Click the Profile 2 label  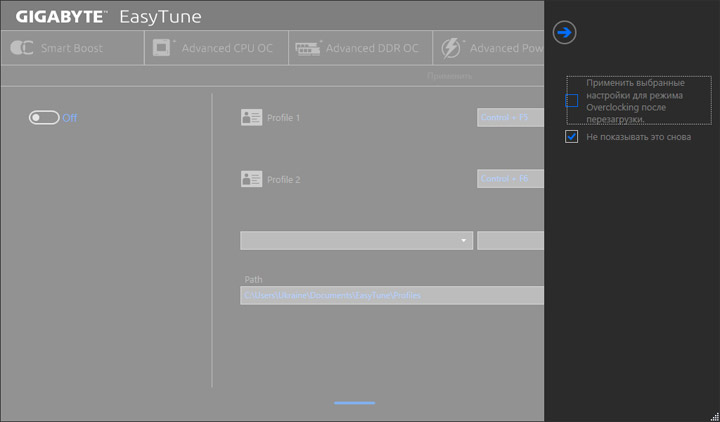point(284,180)
